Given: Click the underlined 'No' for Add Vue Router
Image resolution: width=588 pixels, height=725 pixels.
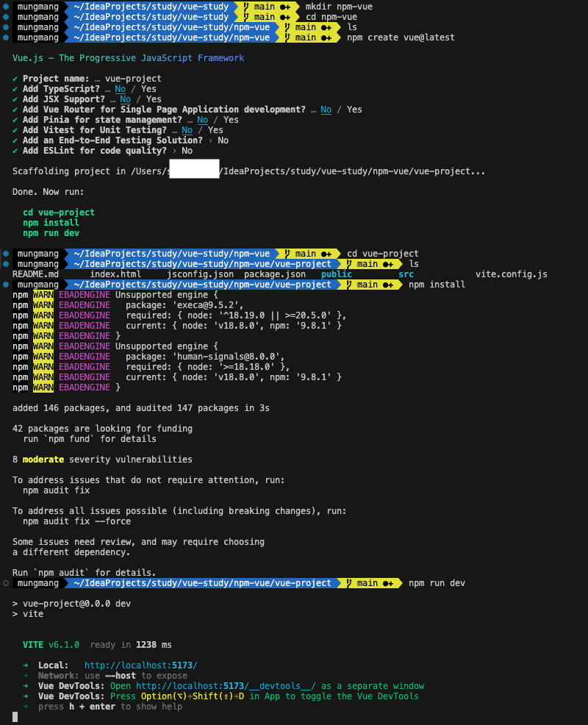Looking at the screenshot, I should click(326, 110).
